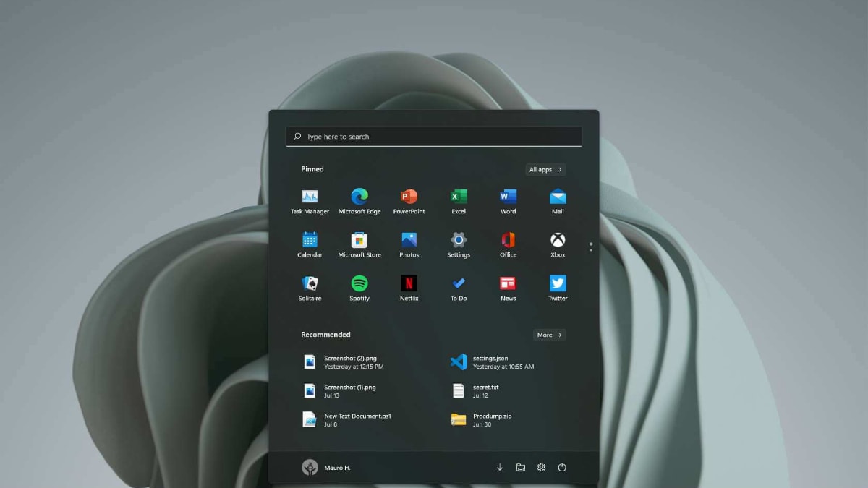868x488 pixels.
Task: Go to next pinned apps page dot
Action: click(591, 250)
